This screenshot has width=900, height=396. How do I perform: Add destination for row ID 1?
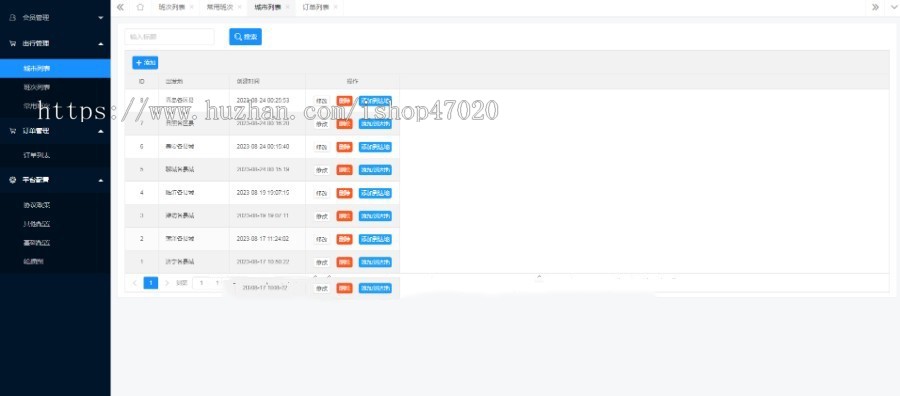pos(375,262)
